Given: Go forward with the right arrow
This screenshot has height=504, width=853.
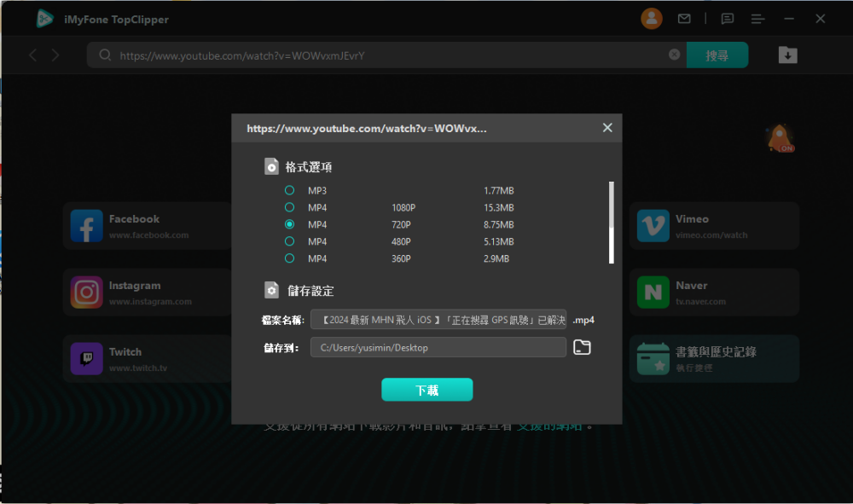Looking at the screenshot, I should click(55, 55).
